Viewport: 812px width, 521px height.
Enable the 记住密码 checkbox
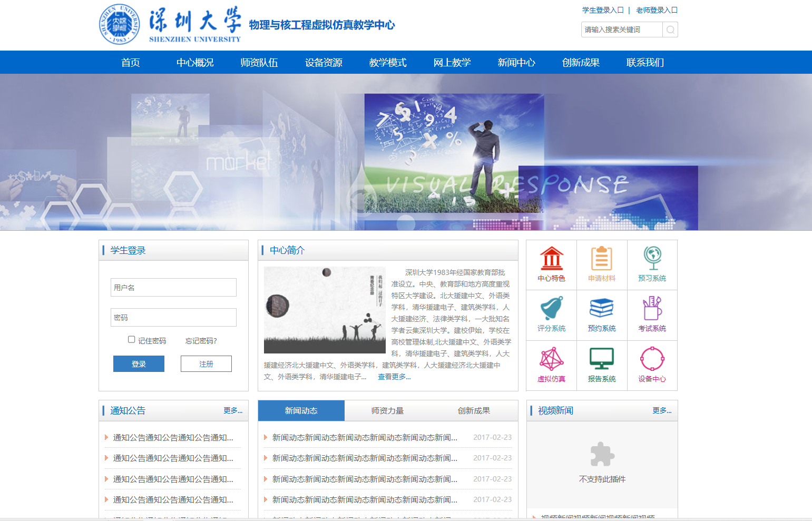(x=131, y=339)
